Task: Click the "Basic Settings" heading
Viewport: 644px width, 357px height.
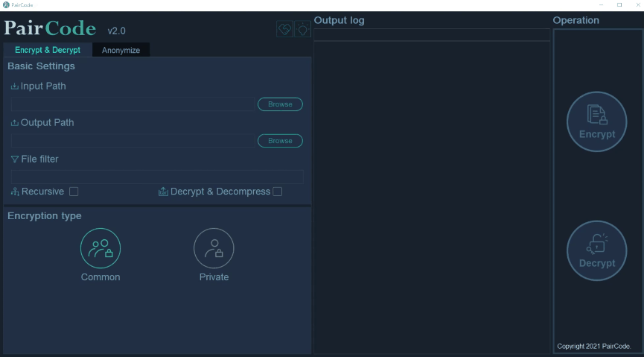Action: click(41, 66)
